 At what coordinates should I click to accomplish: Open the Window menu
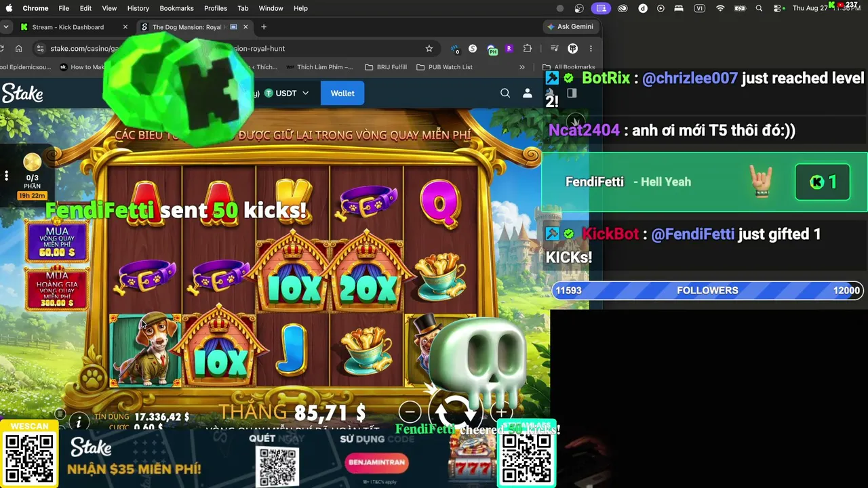(271, 8)
